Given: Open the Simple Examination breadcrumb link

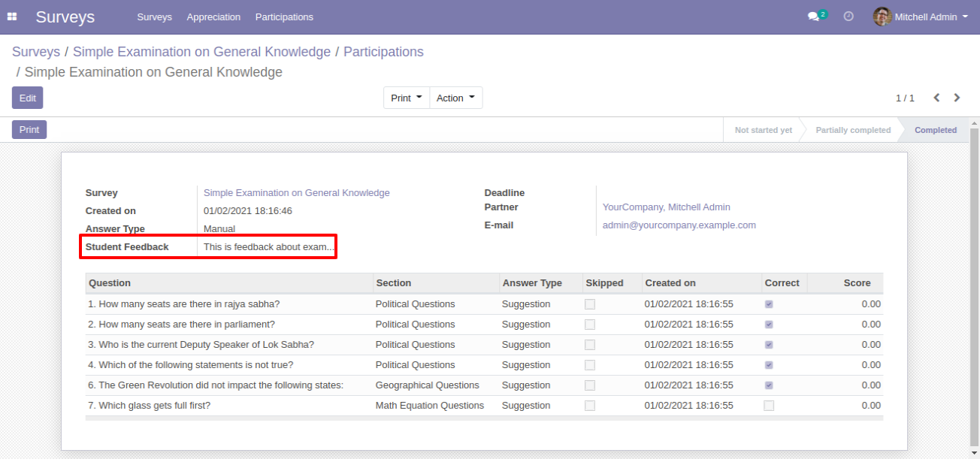Looking at the screenshot, I should [x=201, y=52].
